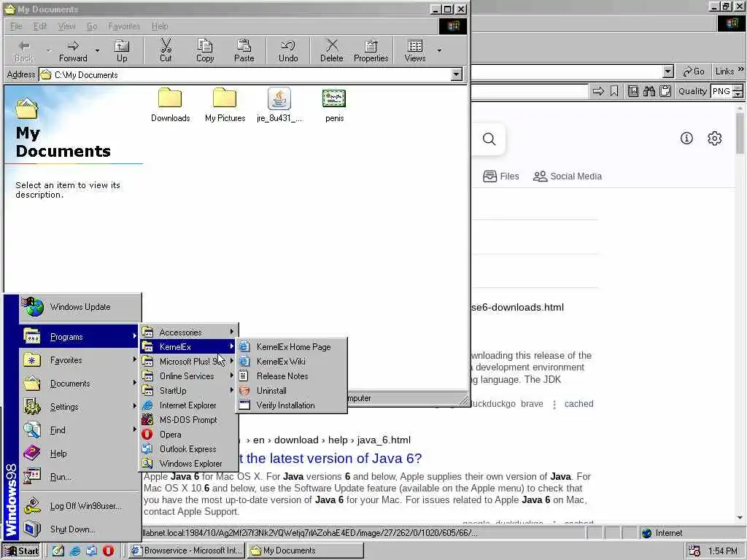This screenshot has width=747, height=560.
Task: Click the bookmark icon in the browser toolbar
Action: coord(614,91)
